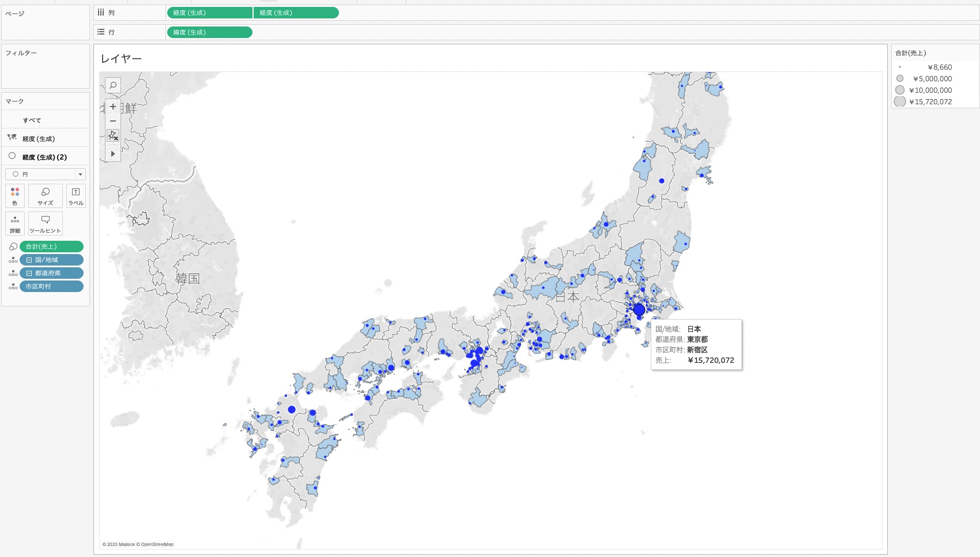Select the 経度(生成)(2) circle marks layer
Viewport: 980px width, 557px height.
[x=46, y=157]
